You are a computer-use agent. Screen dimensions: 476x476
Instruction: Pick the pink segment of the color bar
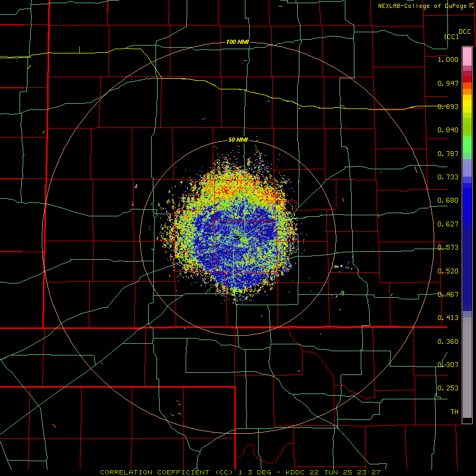[467, 57]
